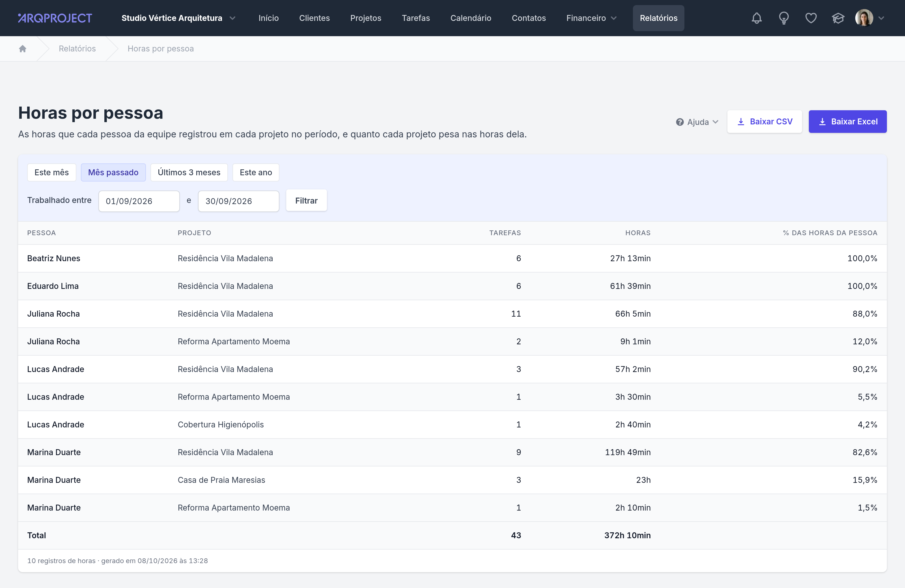Screen dimensions: 905x588
Task: Click the start date field 01/09/2026
Action: tap(139, 201)
